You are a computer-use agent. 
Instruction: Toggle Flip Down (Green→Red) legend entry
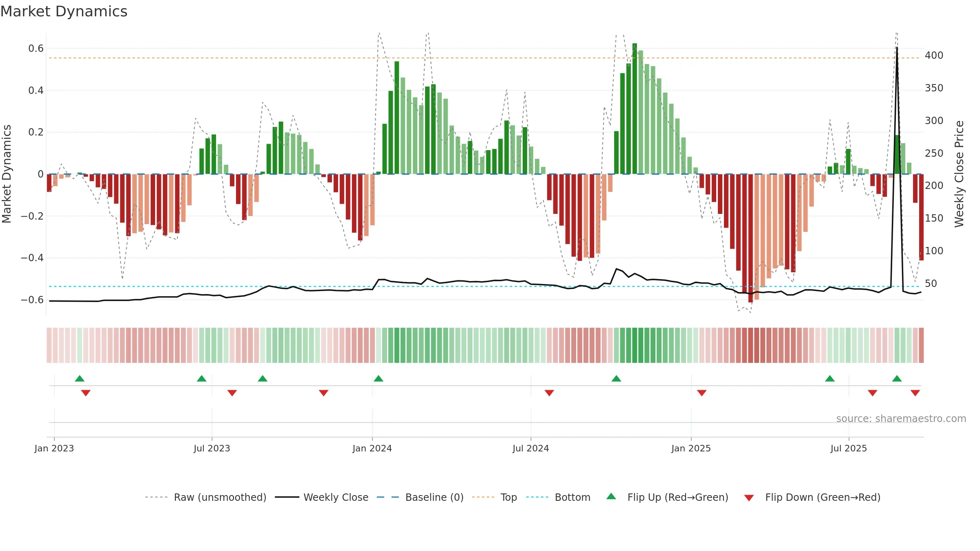[812, 497]
